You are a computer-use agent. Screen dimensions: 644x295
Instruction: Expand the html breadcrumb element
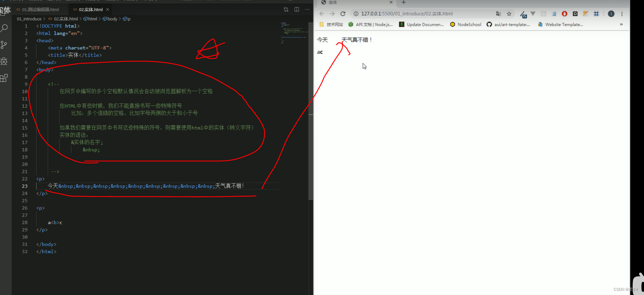90,19
